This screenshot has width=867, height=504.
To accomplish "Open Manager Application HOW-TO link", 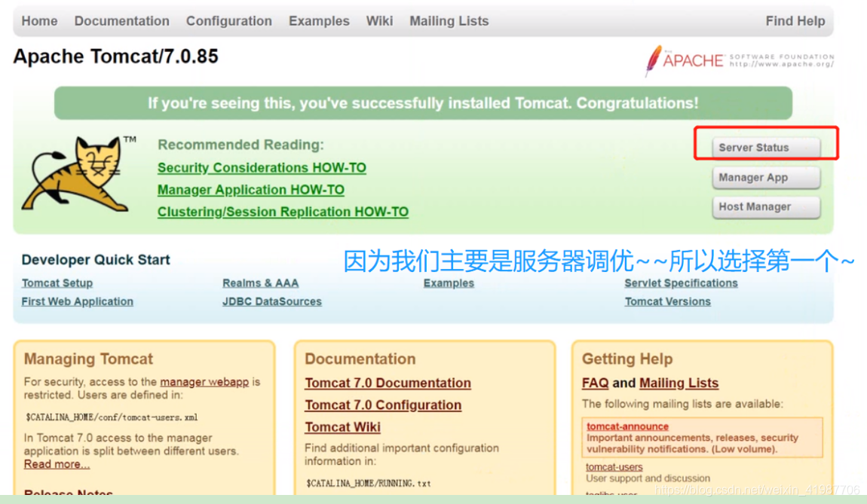I will [250, 190].
